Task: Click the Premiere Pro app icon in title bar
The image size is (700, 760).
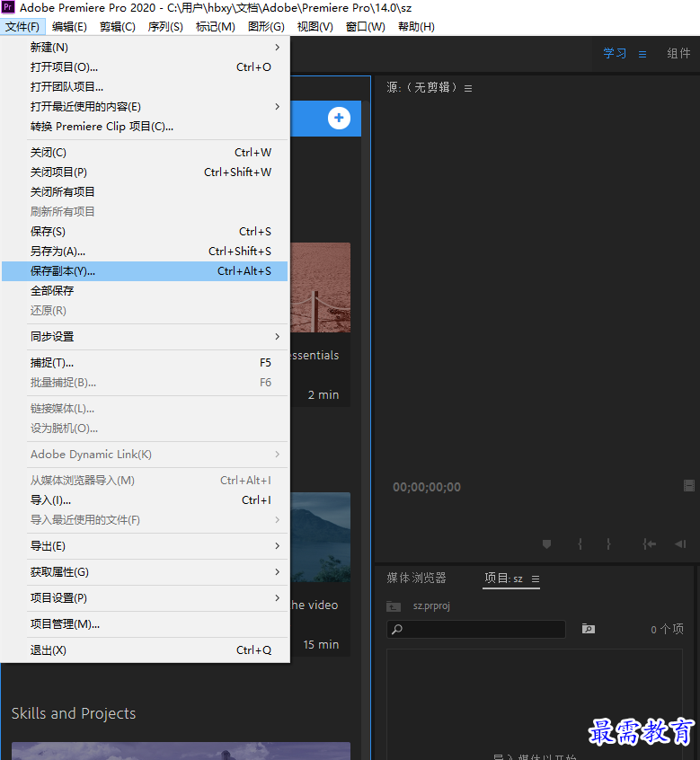Action: coord(8,7)
